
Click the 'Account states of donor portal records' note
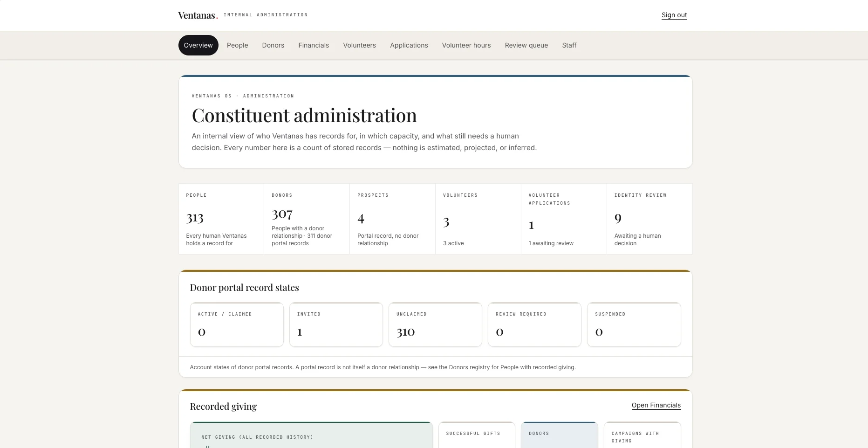coord(383,367)
